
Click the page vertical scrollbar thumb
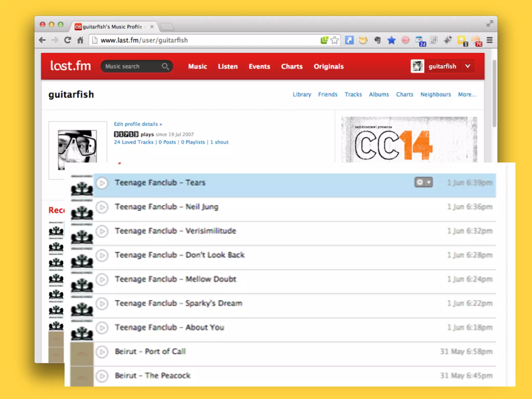tap(494, 94)
